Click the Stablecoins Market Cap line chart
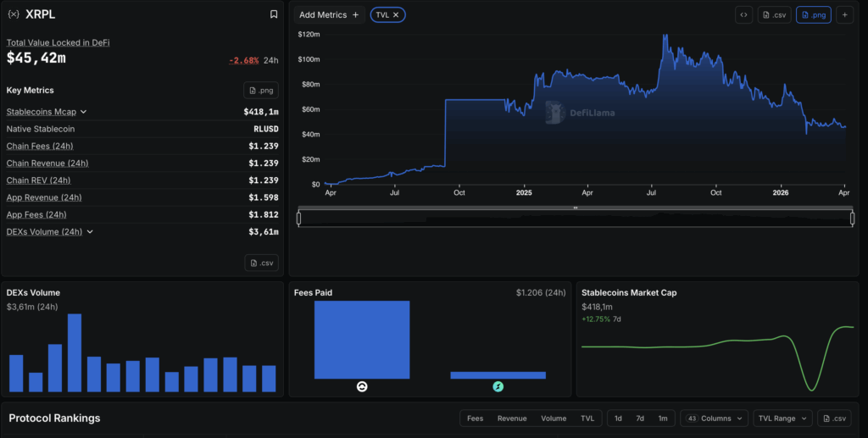Screen dimensions: 868x438 coord(717,358)
